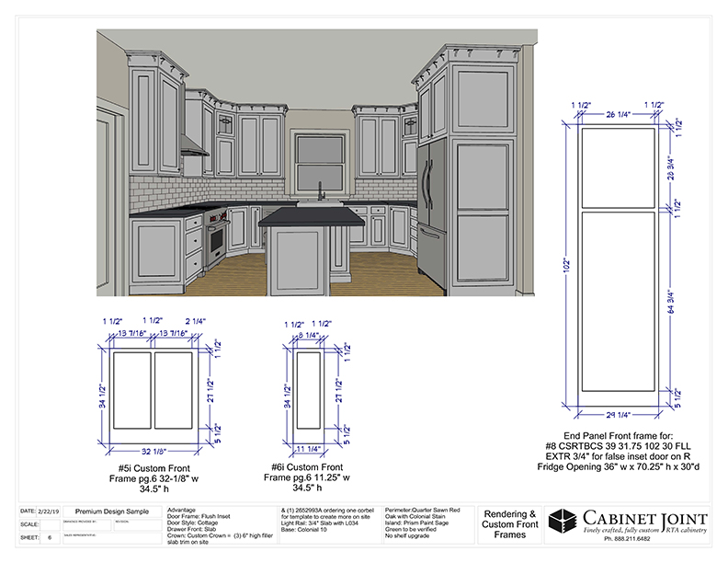Click the 102" height dimension on end panel

tap(567, 266)
